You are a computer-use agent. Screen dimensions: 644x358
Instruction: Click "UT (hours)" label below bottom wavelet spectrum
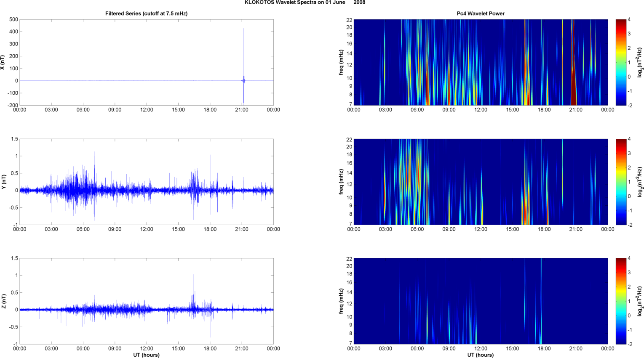click(481, 355)
